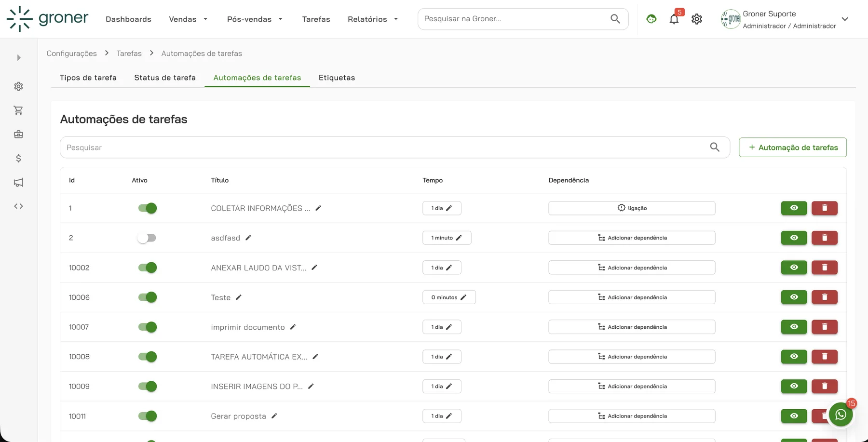Open the shopping cart sidebar icon
The height and width of the screenshot is (442, 868).
click(18, 110)
